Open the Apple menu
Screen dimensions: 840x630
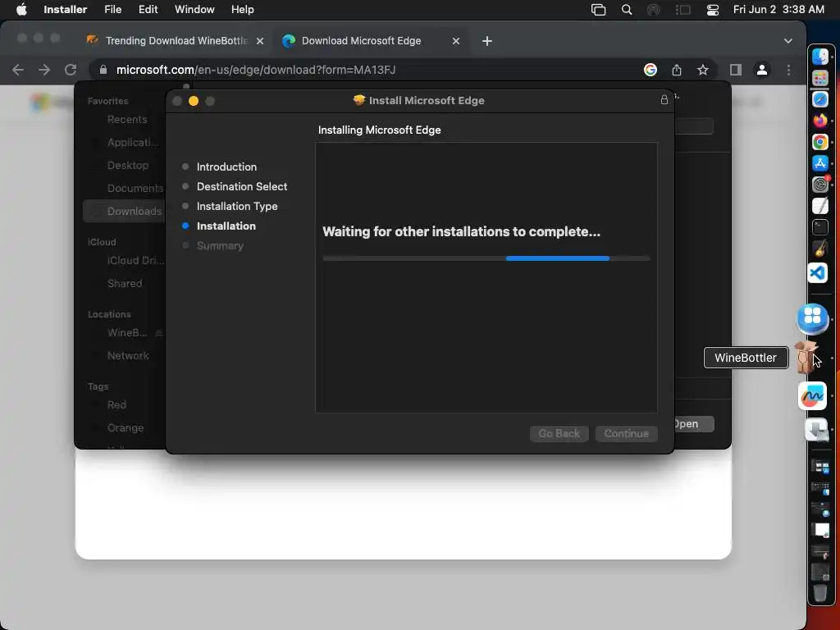[21, 10]
